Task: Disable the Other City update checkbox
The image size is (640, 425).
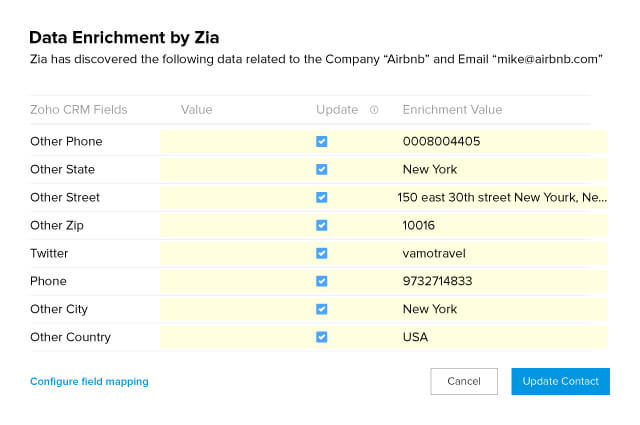Action: [x=321, y=309]
